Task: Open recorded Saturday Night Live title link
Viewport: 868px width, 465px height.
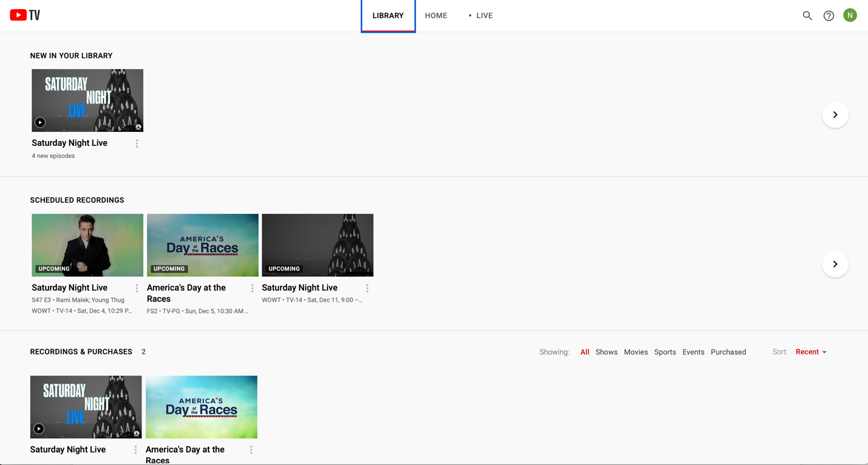Action: pyautogui.click(x=68, y=449)
